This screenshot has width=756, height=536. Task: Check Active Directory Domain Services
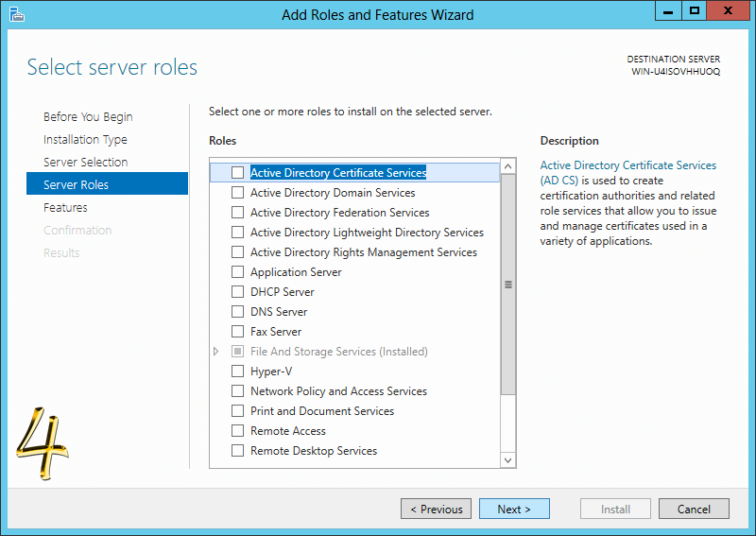coord(237,193)
